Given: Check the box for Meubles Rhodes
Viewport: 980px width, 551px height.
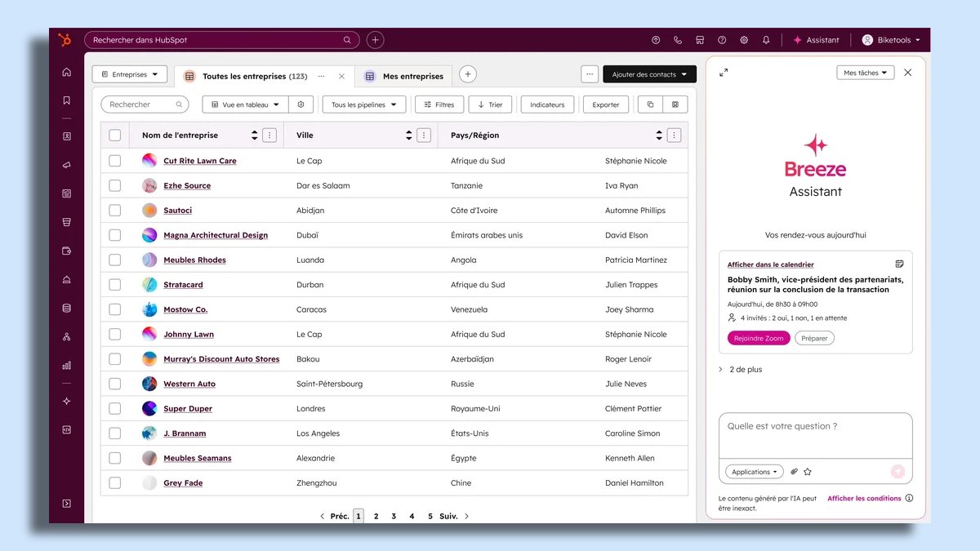Looking at the screenshot, I should click(114, 260).
